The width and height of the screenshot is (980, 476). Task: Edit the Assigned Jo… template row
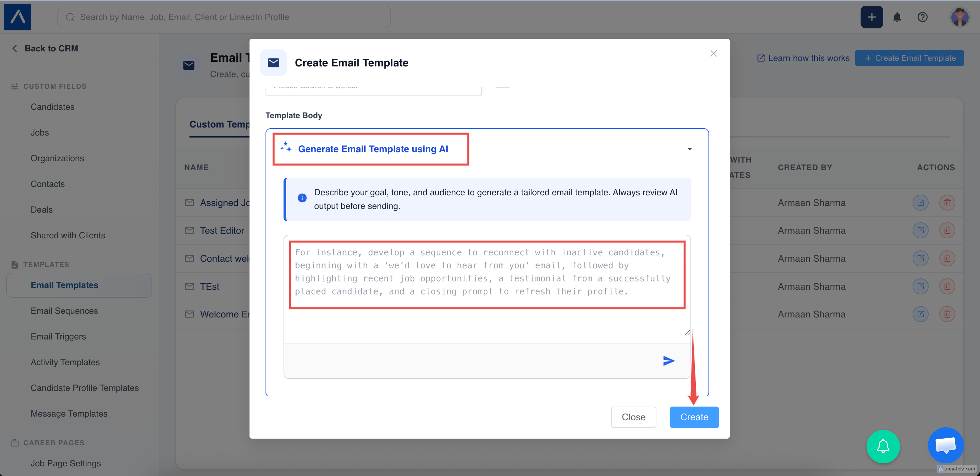tap(920, 203)
